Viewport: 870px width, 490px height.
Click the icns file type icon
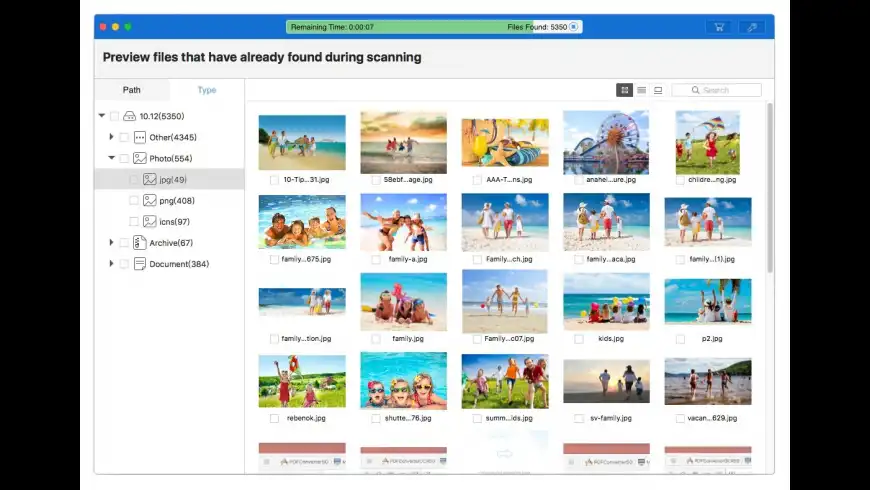150,221
